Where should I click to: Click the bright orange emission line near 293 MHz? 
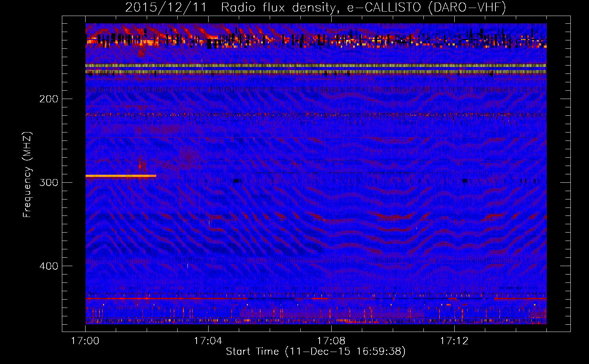pyautogui.click(x=121, y=176)
